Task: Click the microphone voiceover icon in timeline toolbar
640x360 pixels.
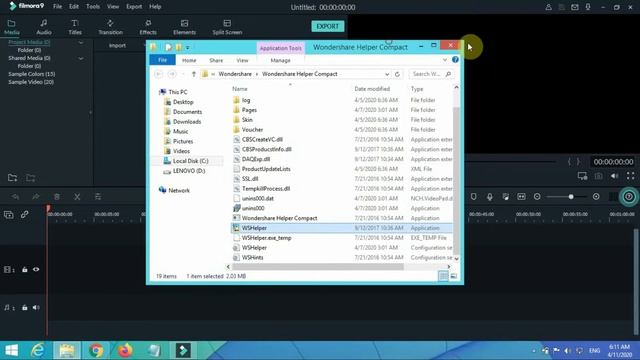Action: 489,197
